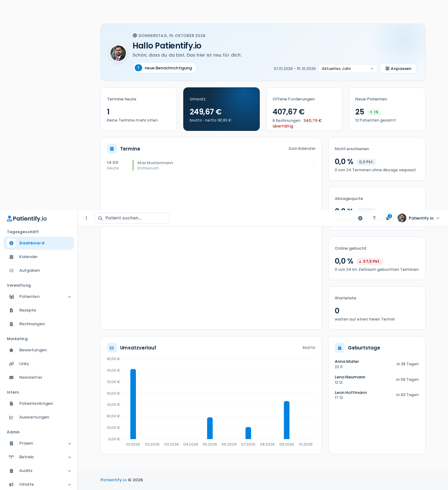Image resolution: width=448 pixels, height=490 pixels.
Task: Click the 01.2026 revenue bar
Action: point(133,404)
